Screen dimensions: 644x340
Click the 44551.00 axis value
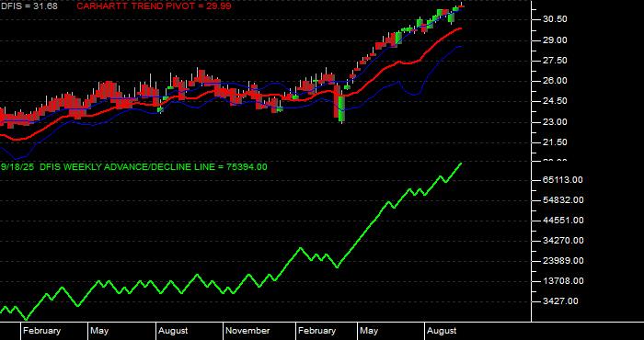click(563, 221)
